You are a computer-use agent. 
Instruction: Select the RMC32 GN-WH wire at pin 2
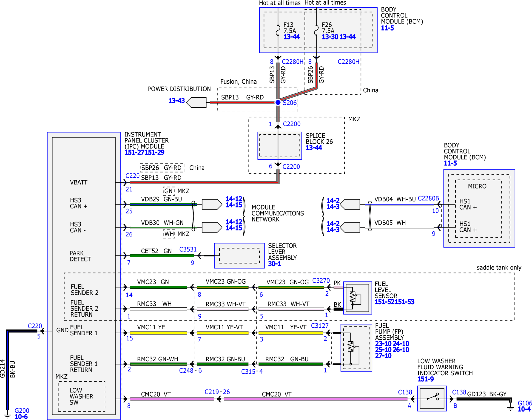[x=158, y=364]
